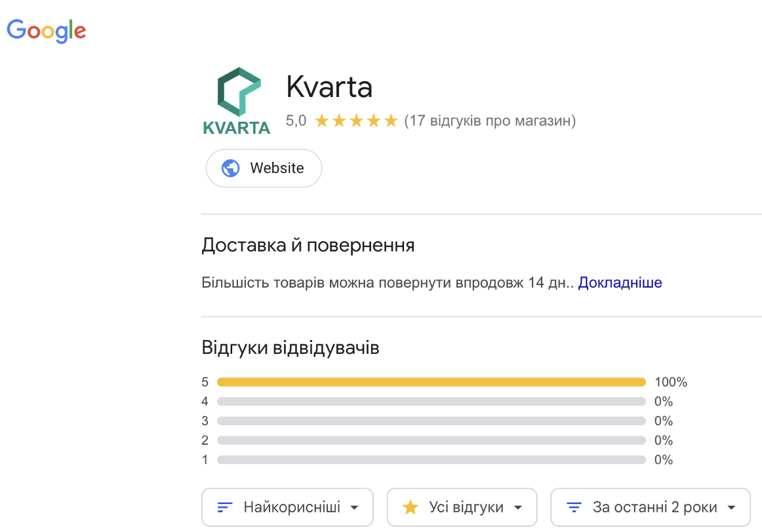Screen dimensions: 762x532
Task: Click the 100% percentage label
Action: [671, 382]
